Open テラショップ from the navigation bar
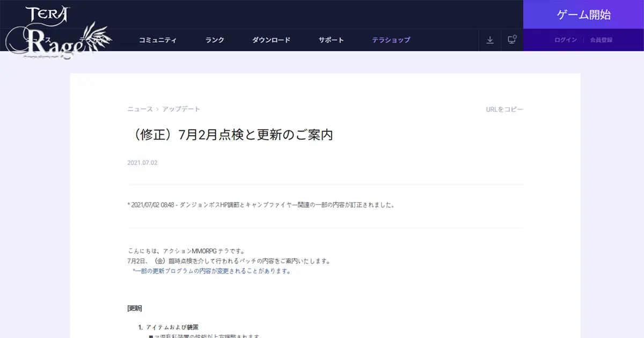Viewport: 644px width, 338px height. (391, 40)
